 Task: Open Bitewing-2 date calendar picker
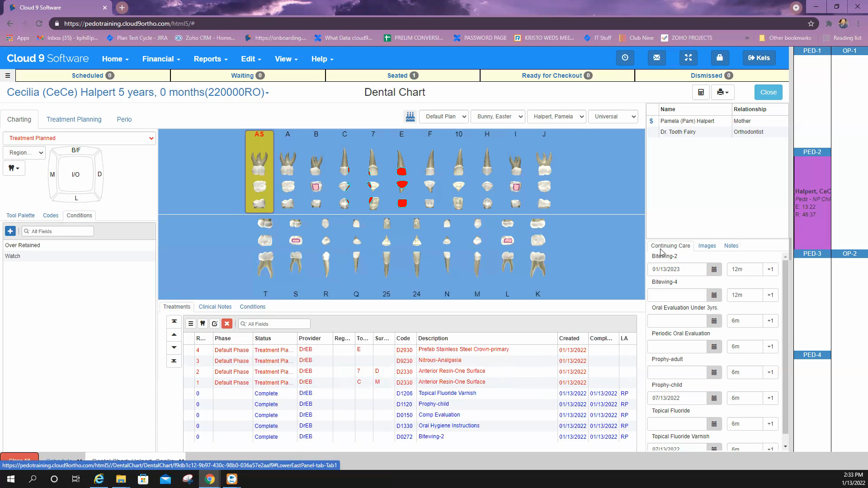tap(714, 269)
